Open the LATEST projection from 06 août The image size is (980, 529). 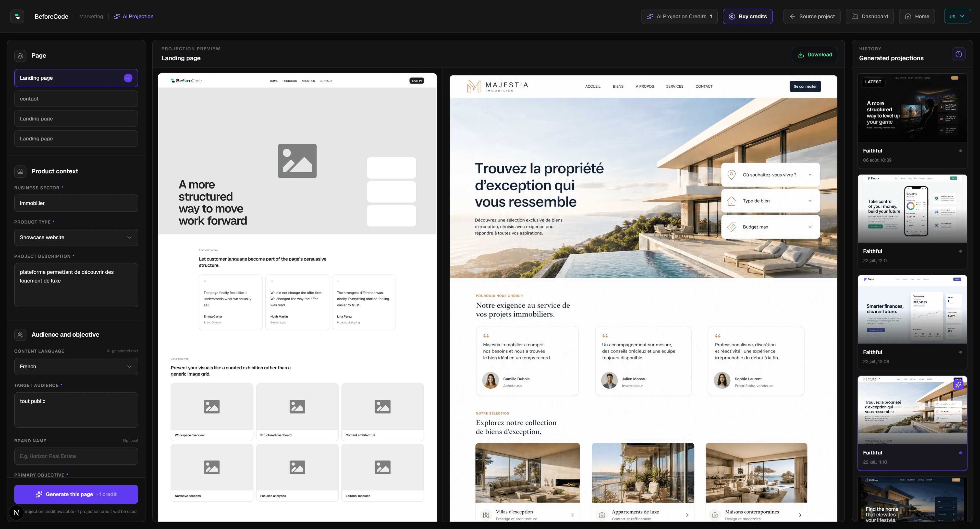click(x=912, y=121)
